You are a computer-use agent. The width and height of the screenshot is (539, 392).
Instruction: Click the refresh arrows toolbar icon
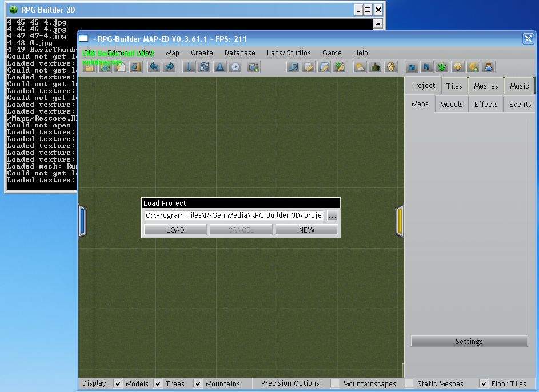coord(205,67)
